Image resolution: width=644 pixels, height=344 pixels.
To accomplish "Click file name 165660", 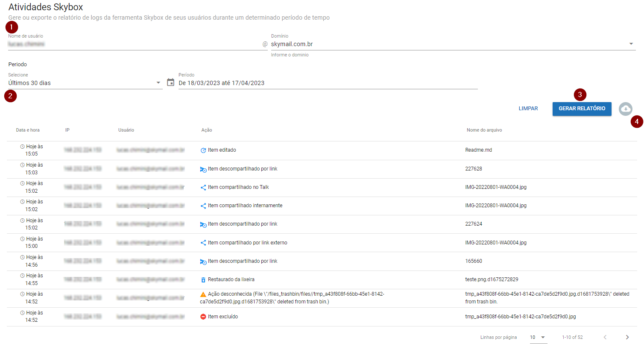I will click(x=474, y=261).
